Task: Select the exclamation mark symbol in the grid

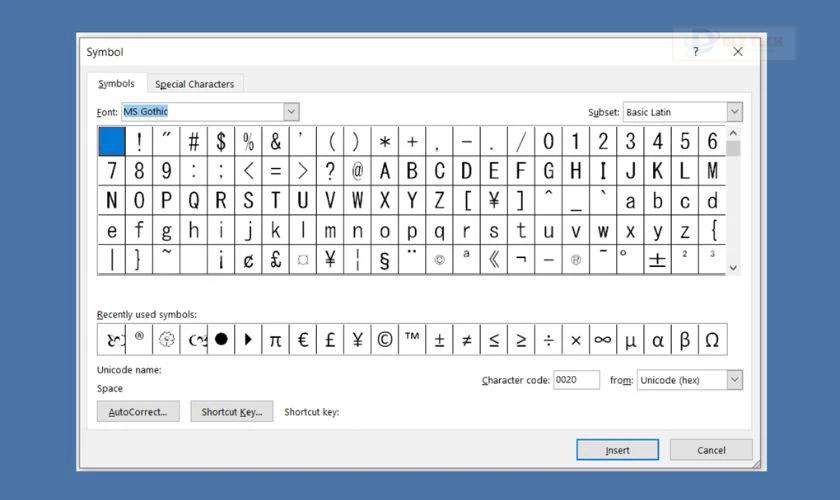Action: click(x=139, y=141)
